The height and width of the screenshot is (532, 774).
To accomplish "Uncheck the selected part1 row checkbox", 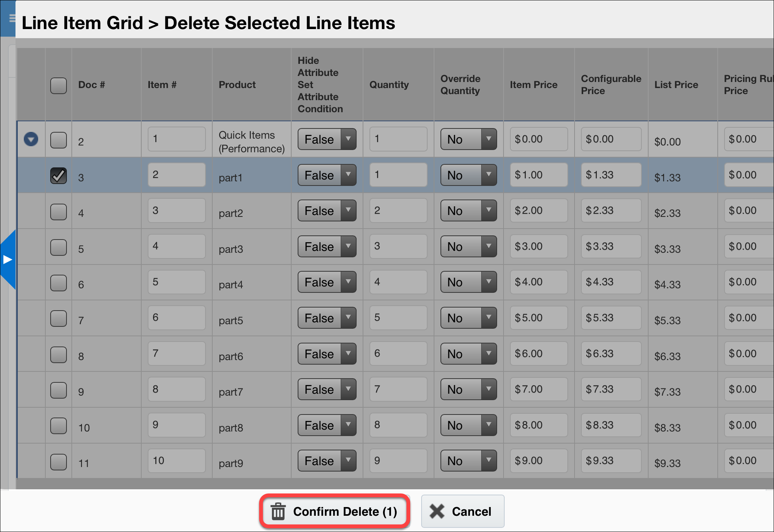I will pos(59,175).
